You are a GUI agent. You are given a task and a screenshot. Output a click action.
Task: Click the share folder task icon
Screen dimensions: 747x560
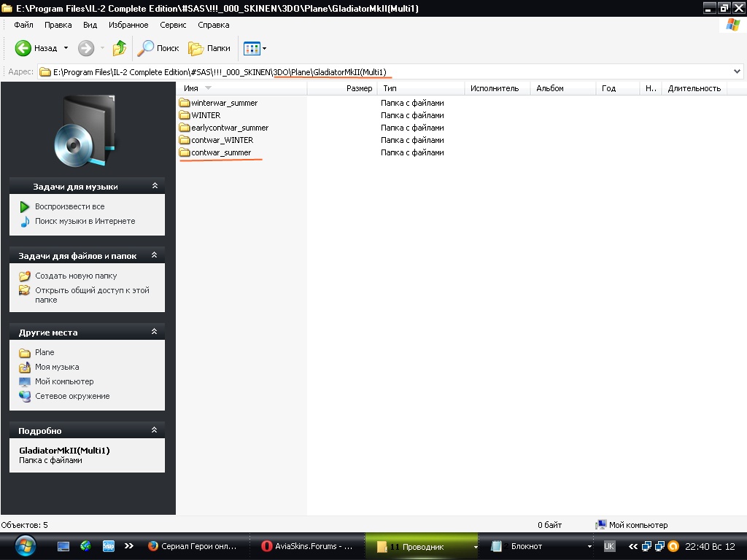pyautogui.click(x=24, y=290)
